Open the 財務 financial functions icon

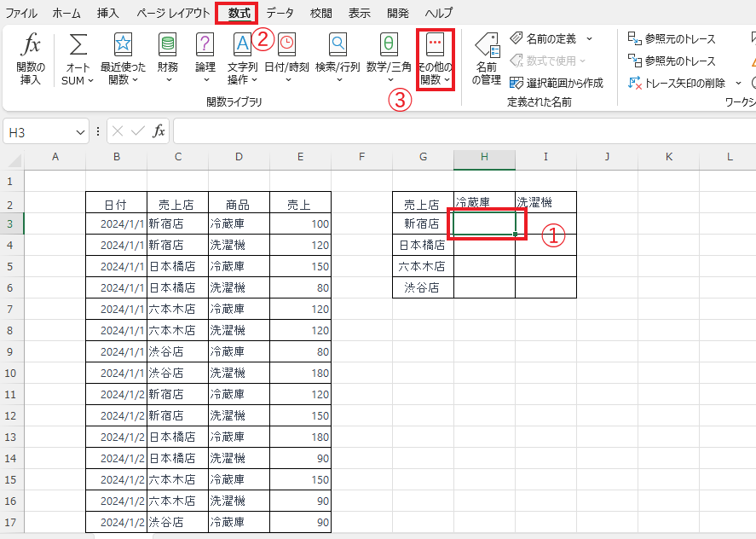pos(168,44)
